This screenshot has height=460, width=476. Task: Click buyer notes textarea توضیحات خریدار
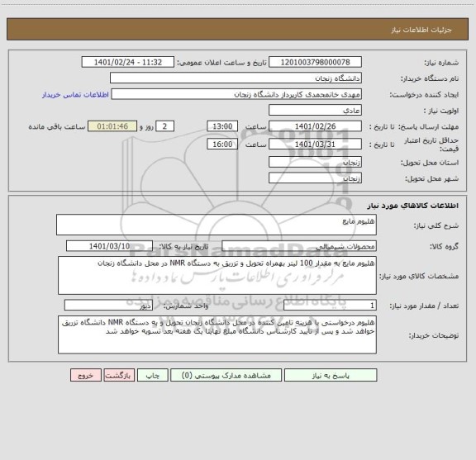(x=217, y=334)
